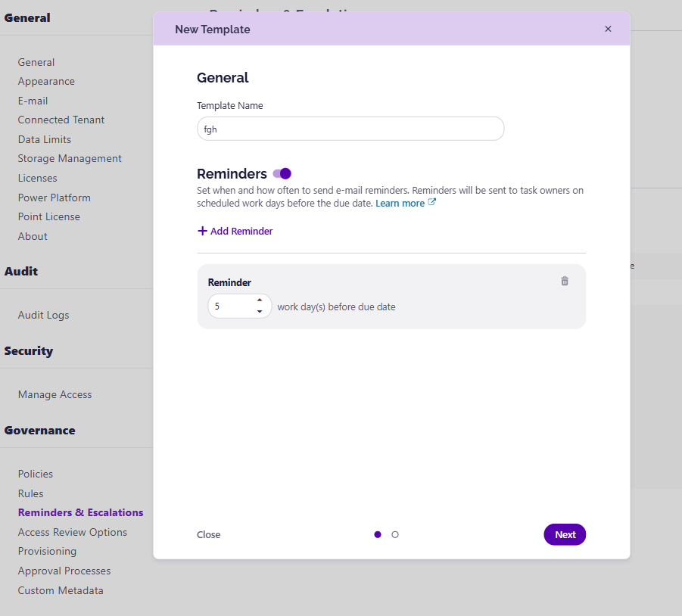Delete the reminder with trash icon
Viewport: 682px width, 616px height.
565,281
